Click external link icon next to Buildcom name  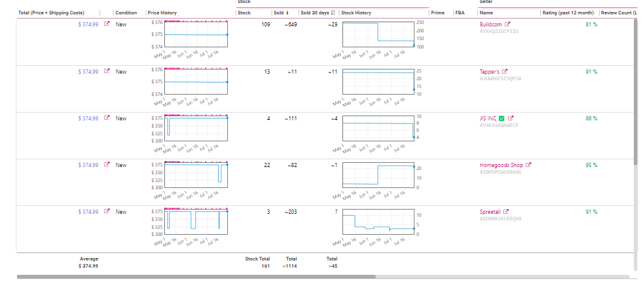pos(507,24)
